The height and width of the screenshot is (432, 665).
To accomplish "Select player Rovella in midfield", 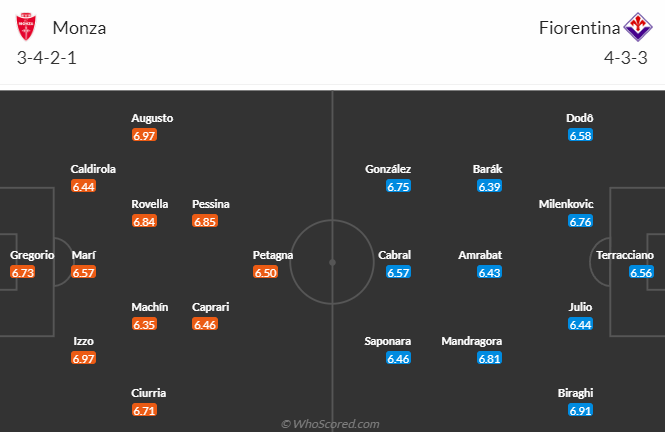I will (x=149, y=204).
